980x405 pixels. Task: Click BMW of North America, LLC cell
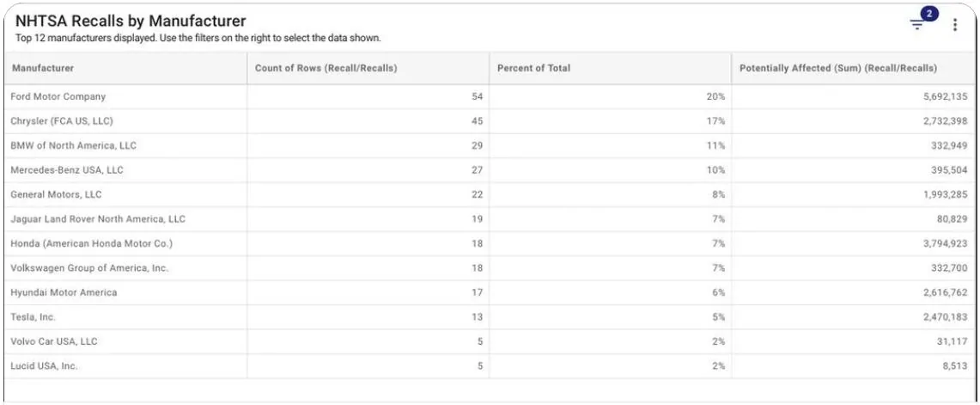coord(74,145)
